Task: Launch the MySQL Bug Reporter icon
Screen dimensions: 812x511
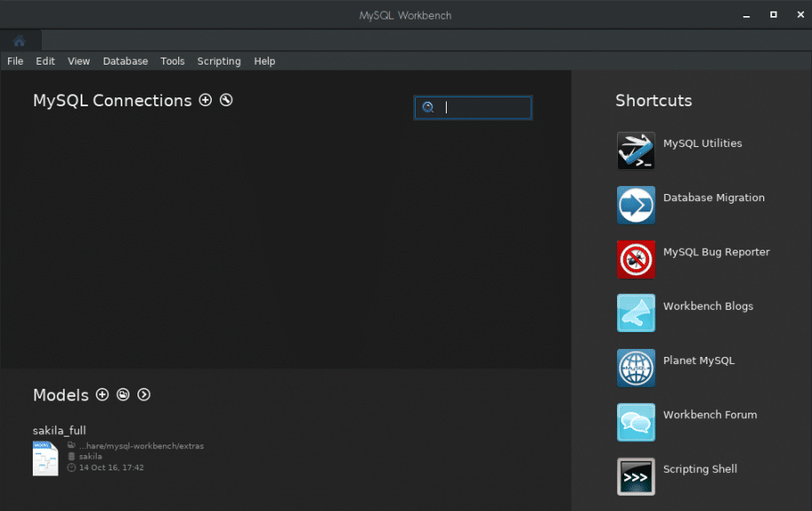Action: pyautogui.click(x=636, y=259)
